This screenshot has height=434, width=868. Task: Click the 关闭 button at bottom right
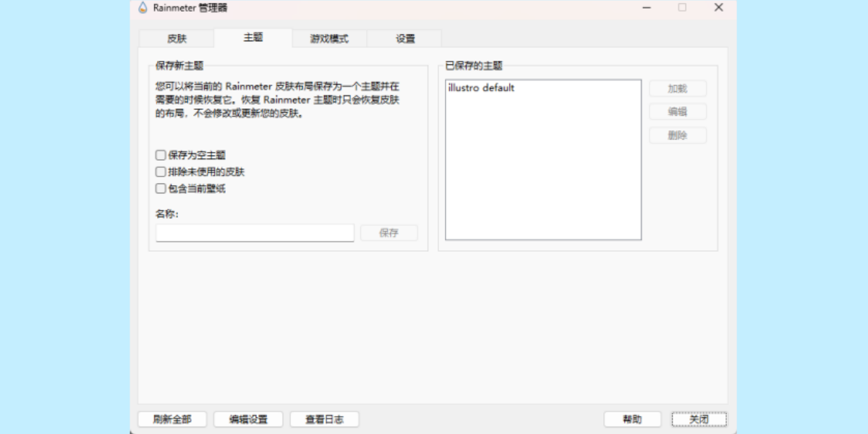(699, 420)
